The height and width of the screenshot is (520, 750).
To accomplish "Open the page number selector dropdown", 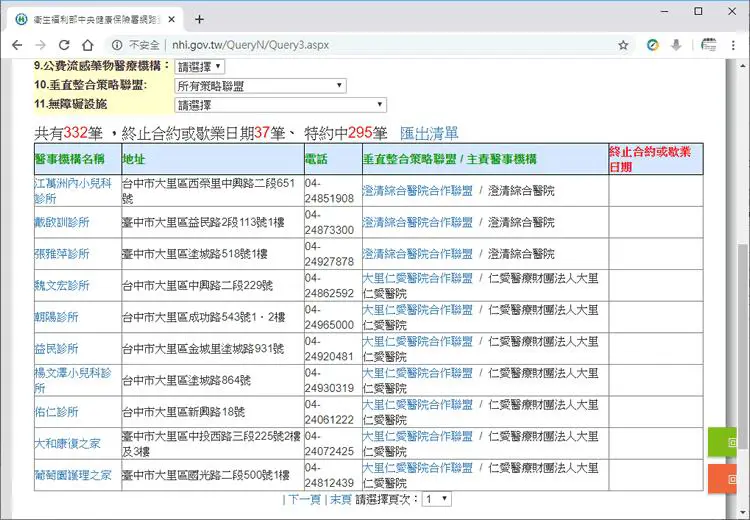I will coord(437,499).
